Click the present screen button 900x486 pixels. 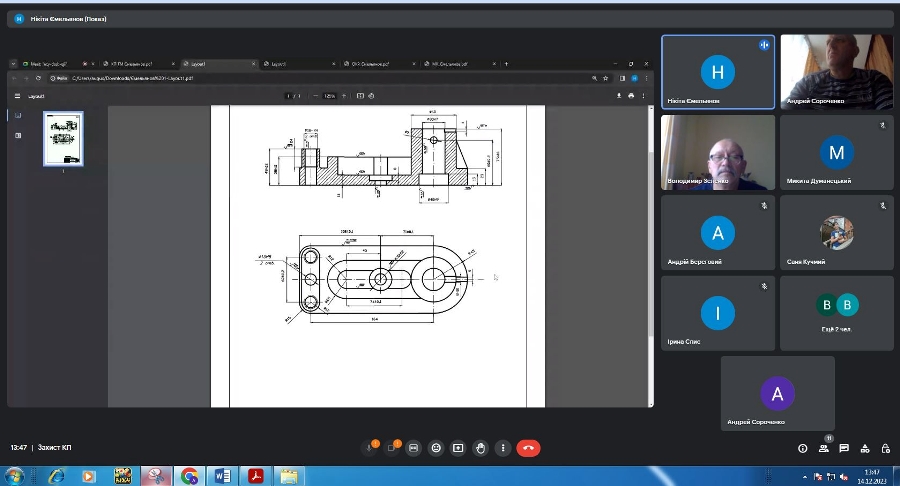tap(458, 448)
